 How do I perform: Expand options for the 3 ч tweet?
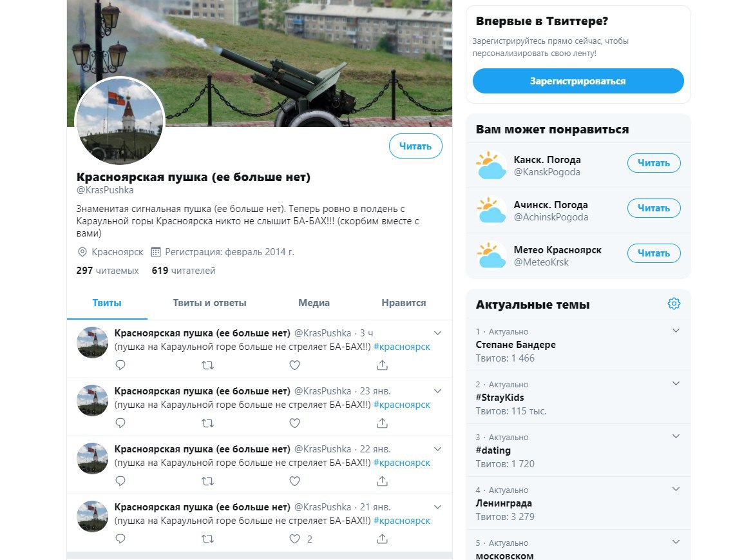coord(437,333)
